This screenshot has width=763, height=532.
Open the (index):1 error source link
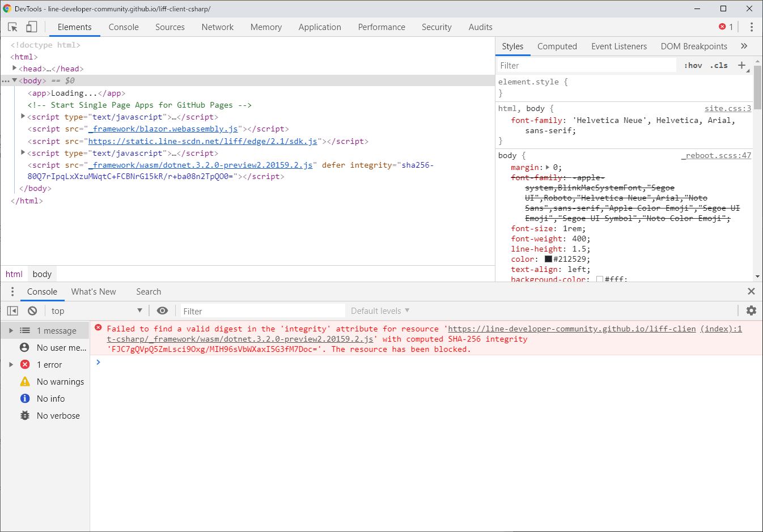click(x=721, y=329)
